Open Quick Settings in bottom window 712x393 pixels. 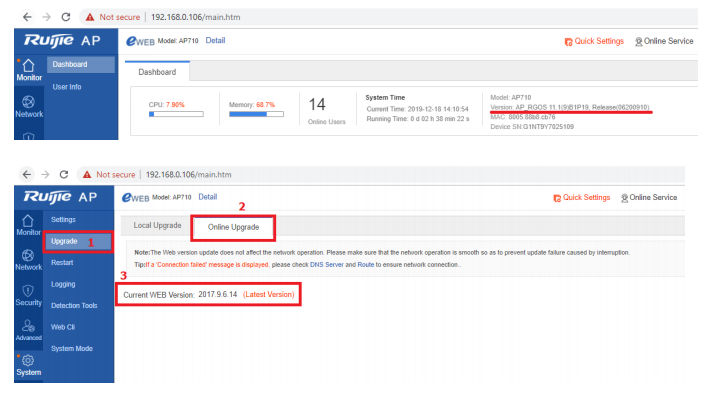[x=582, y=198]
